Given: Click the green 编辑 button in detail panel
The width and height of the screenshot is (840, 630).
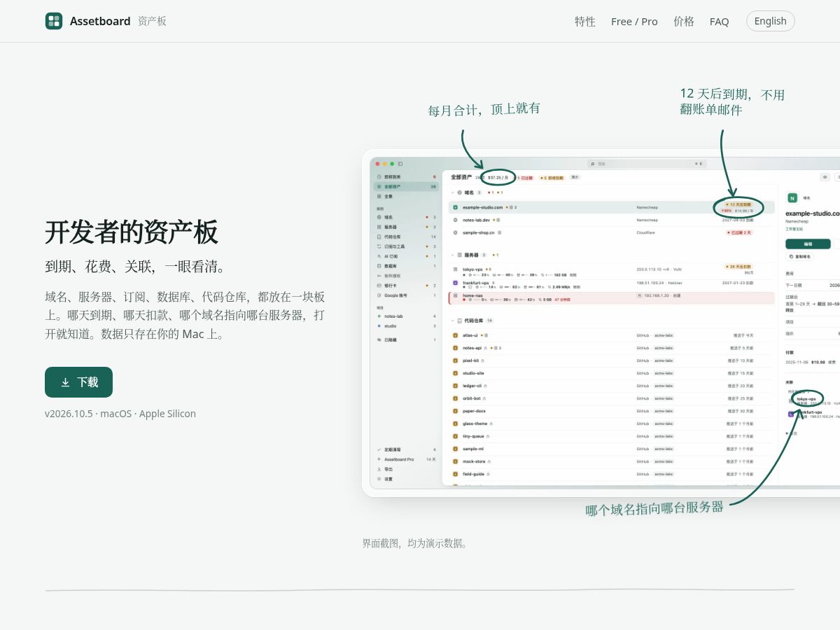Looking at the screenshot, I should point(808,244).
